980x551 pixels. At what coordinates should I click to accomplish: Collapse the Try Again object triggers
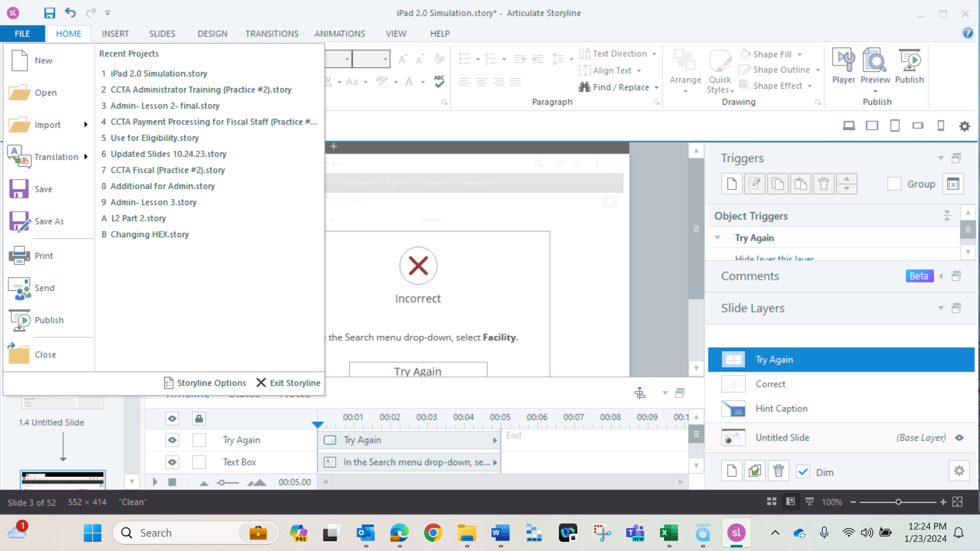click(717, 238)
